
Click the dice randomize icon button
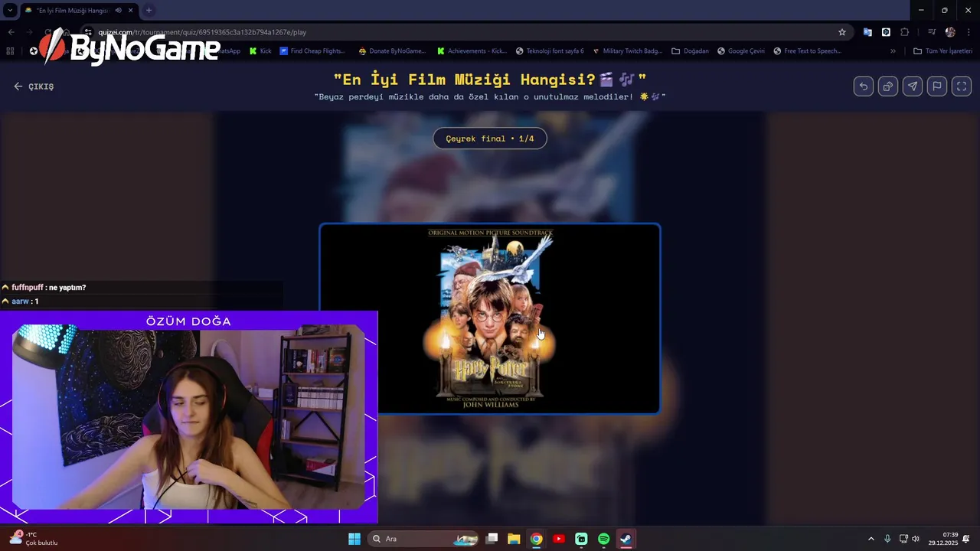coord(888,86)
